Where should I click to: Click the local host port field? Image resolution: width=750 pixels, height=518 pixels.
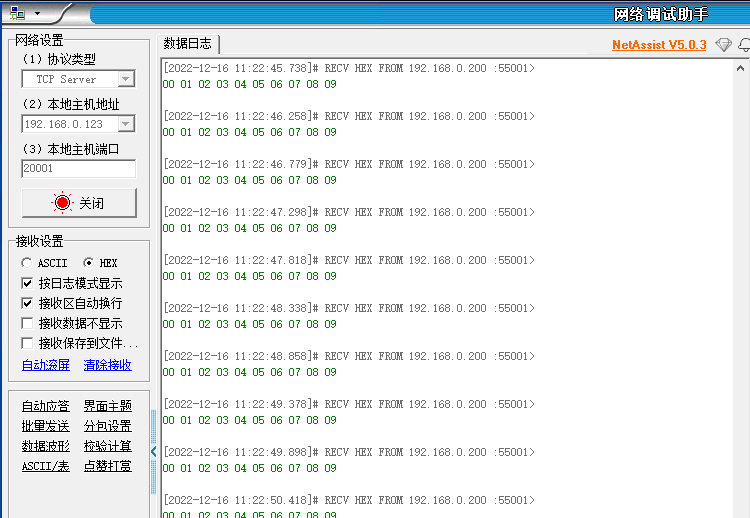(x=78, y=169)
